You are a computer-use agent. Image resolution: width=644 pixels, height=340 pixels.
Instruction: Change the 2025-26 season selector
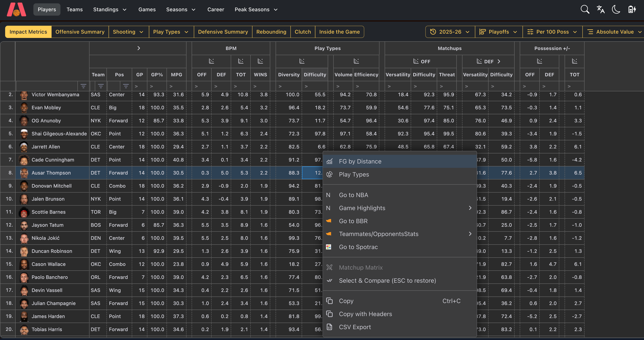[450, 32]
